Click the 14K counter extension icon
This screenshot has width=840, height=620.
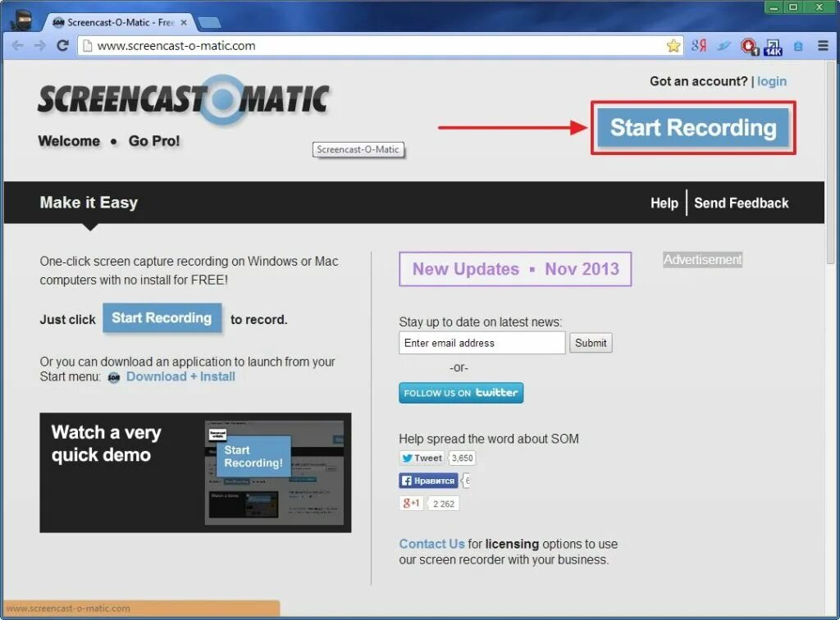click(773, 47)
